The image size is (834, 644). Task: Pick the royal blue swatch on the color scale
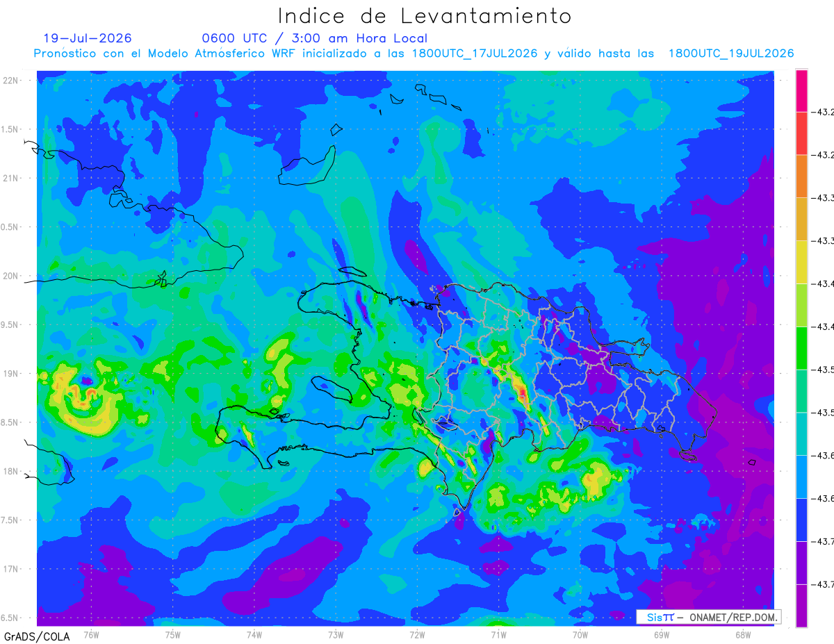tap(801, 520)
